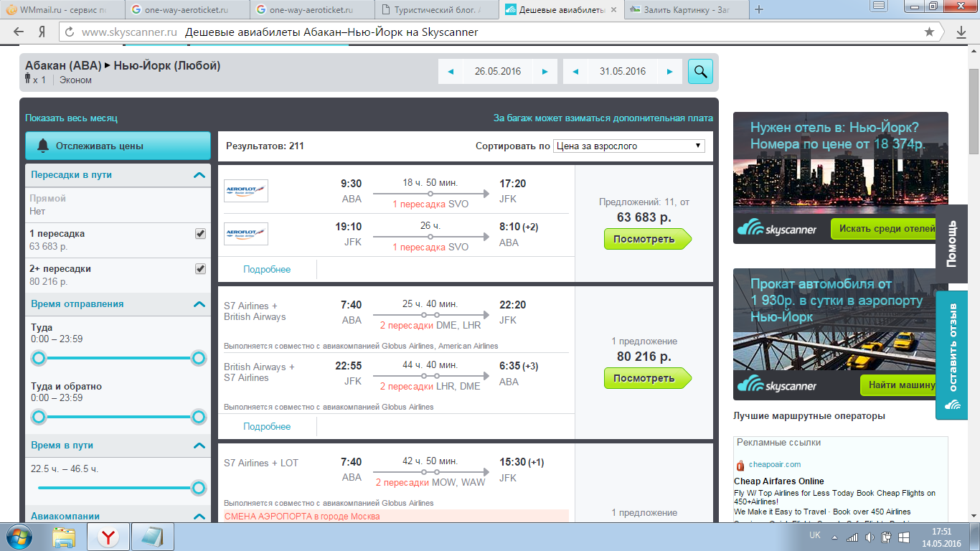Collapse the Время отправления section

(199, 304)
